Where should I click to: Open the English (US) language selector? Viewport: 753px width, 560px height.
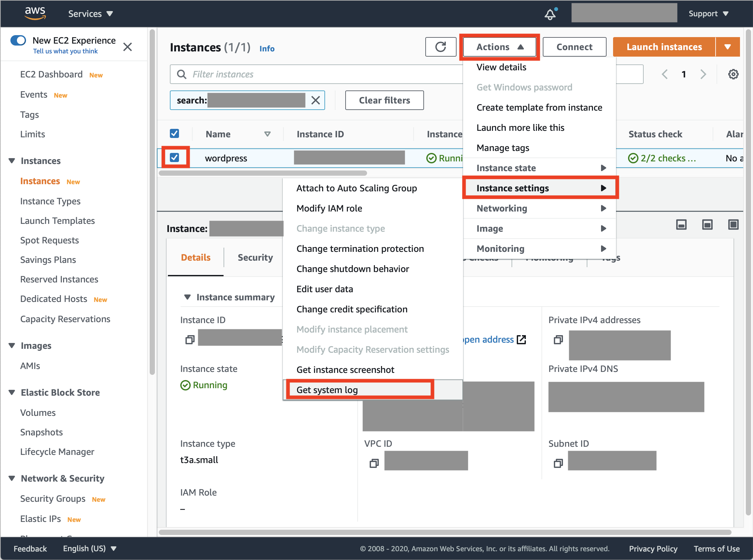click(89, 549)
